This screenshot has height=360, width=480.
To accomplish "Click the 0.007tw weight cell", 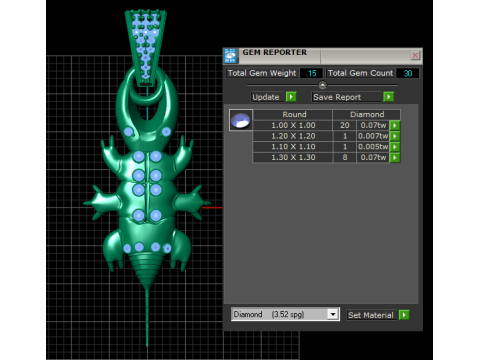I will click(373, 136).
